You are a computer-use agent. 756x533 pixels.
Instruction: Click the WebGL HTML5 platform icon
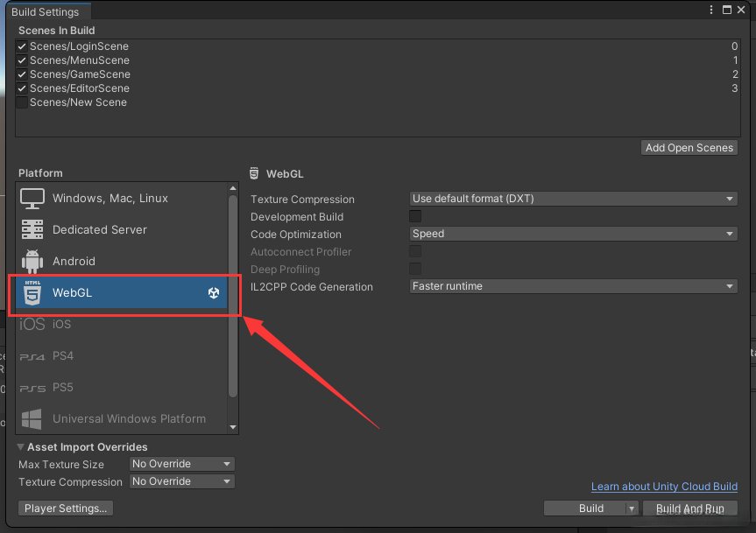(x=32, y=293)
